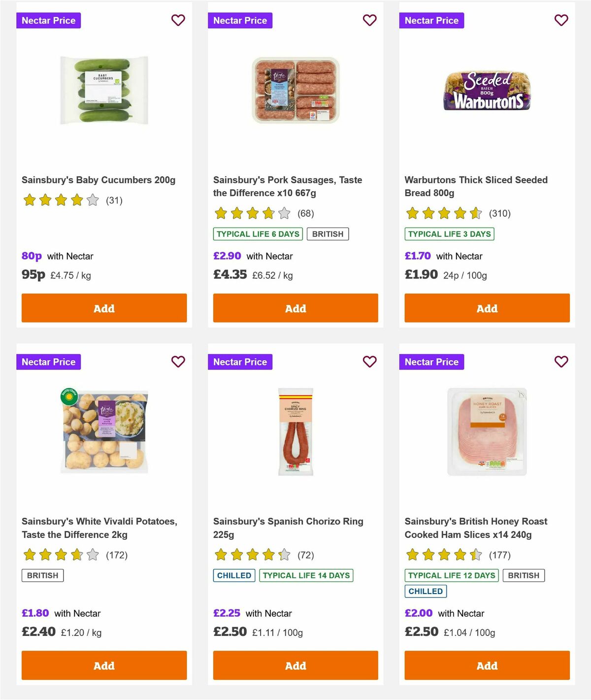This screenshot has width=591, height=700.
Task: Click the Nectar Price badge on Pork Sausages
Action: (240, 20)
